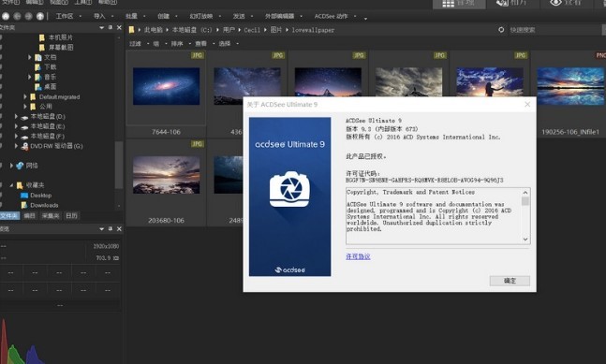Image resolution: width=606 pixels, height=364 pixels.
Task: Click the Home navigation icon
Action: click(6, 16)
